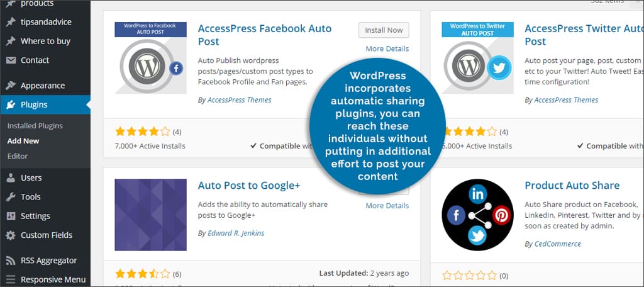
Task: Click the Users person icon
Action: (x=11, y=178)
